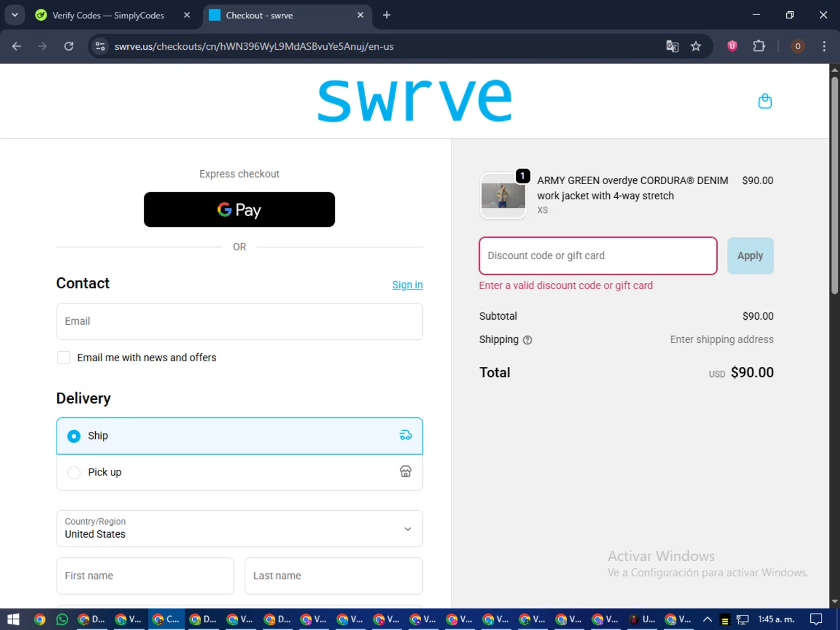Go back to the previous page
Screen dimensions: 840x630
(16, 46)
